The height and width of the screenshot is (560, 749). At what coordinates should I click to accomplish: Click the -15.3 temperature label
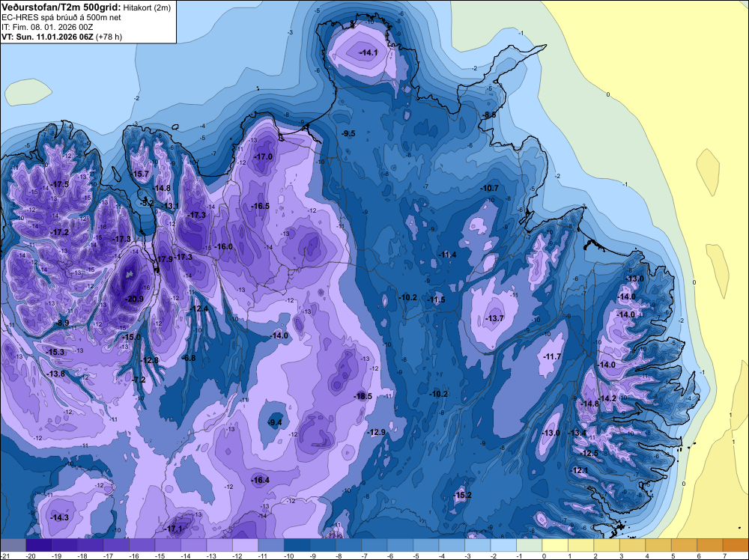point(55,352)
